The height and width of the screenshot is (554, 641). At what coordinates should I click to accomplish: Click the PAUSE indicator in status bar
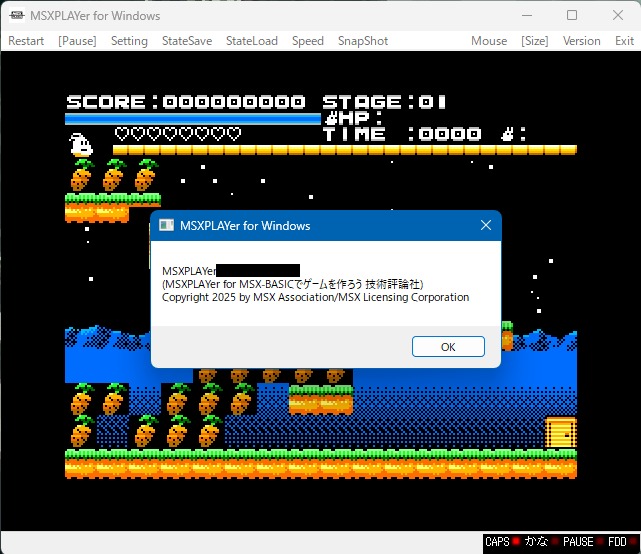tap(582, 542)
